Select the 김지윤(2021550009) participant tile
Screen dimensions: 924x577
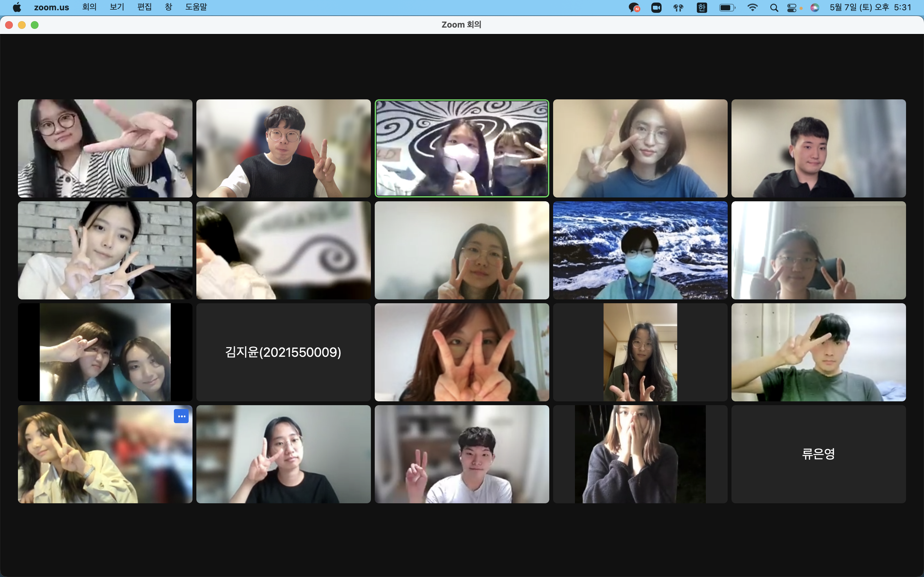click(x=283, y=352)
